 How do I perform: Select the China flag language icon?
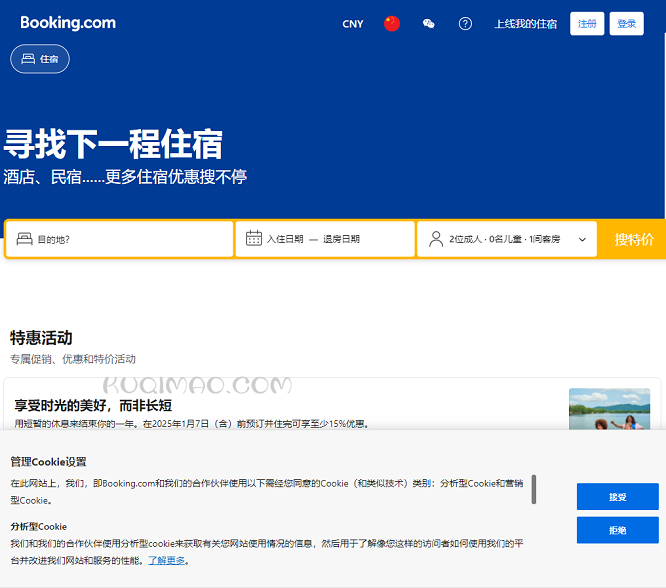coord(392,23)
